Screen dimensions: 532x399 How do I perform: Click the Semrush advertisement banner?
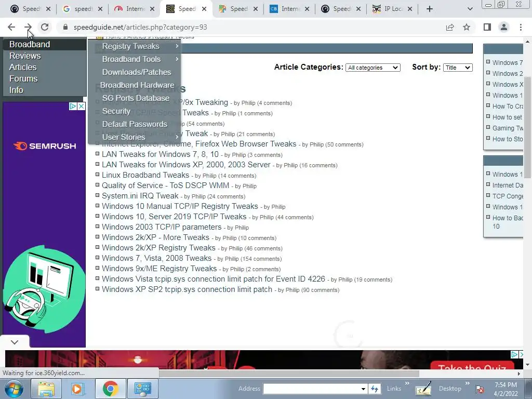click(x=44, y=224)
